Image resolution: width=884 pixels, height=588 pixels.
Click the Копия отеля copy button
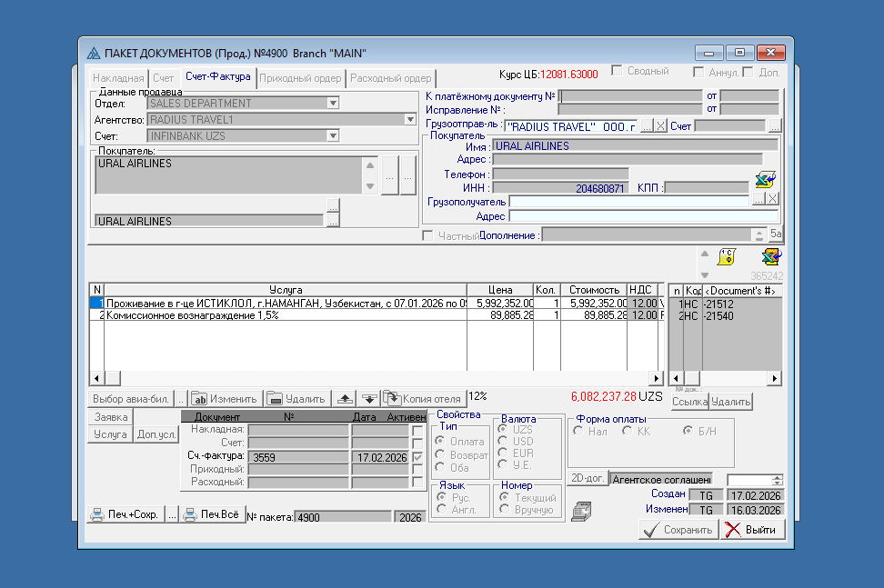pos(424,399)
